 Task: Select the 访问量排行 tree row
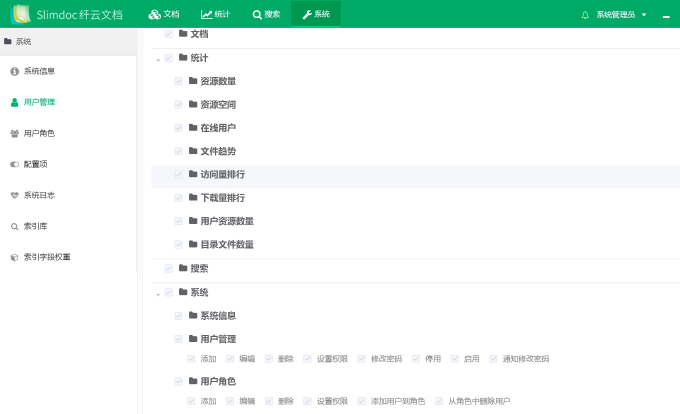[222, 174]
